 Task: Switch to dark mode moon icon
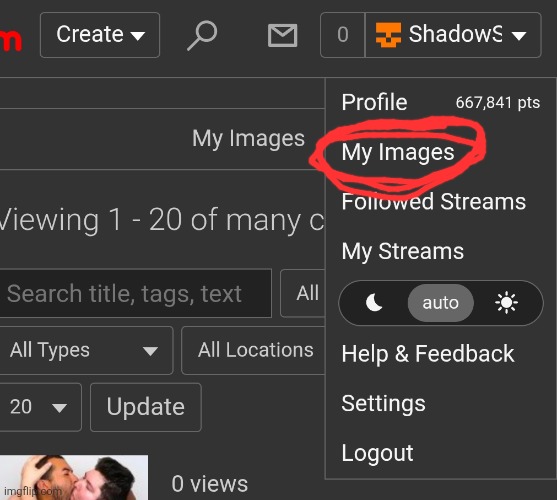click(x=374, y=303)
